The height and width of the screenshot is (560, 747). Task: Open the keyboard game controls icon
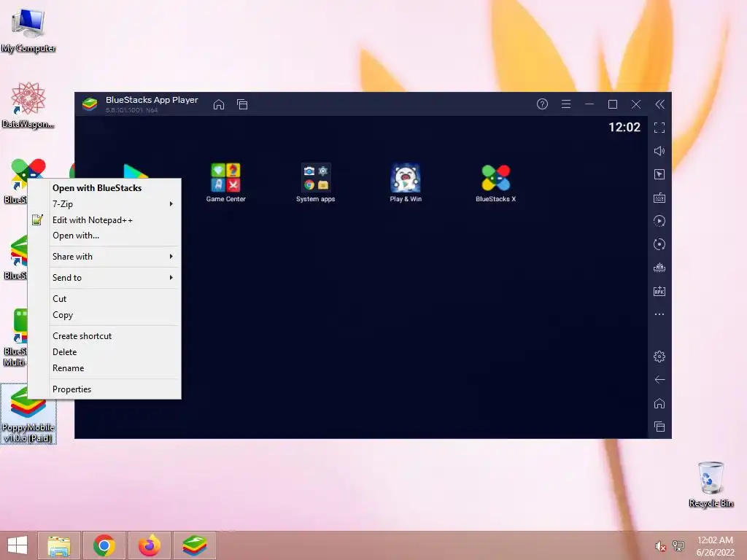pyautogui.click(x=659, y=198)
